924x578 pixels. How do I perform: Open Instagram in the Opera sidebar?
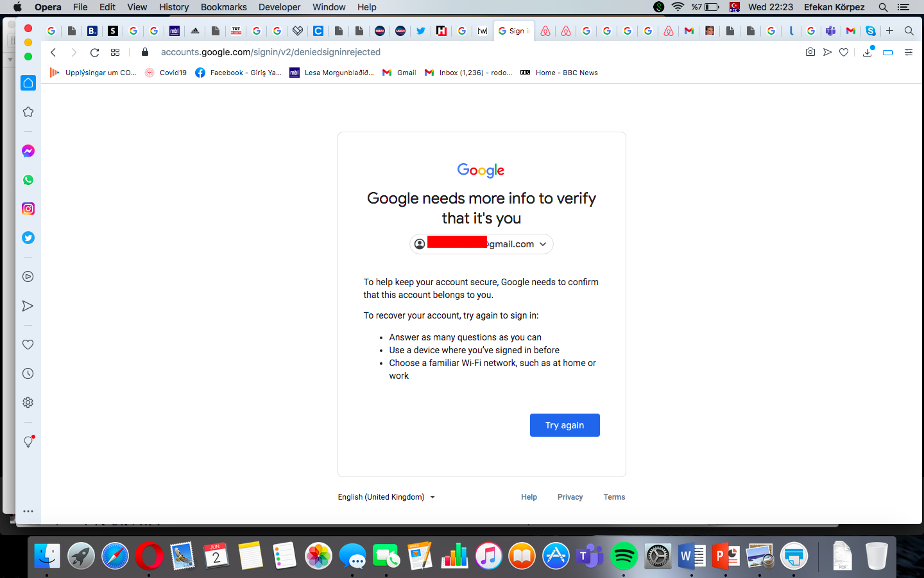click(28, 209)
